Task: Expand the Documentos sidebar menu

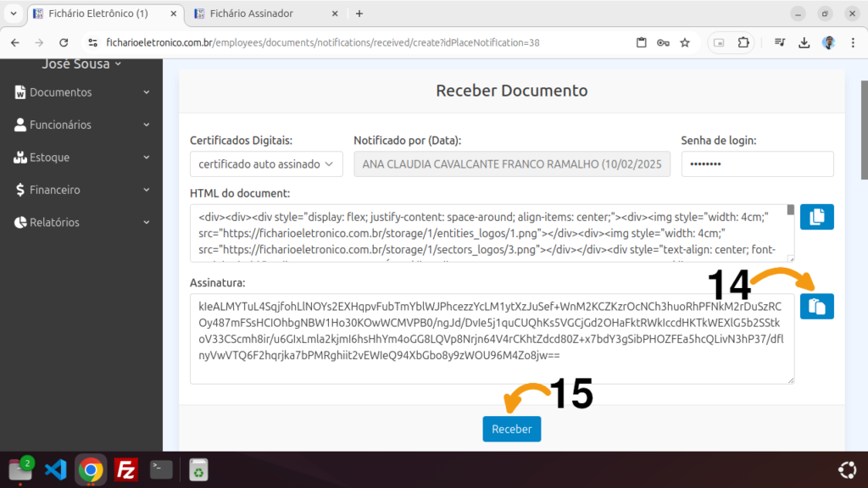Action: coord(81,92)
